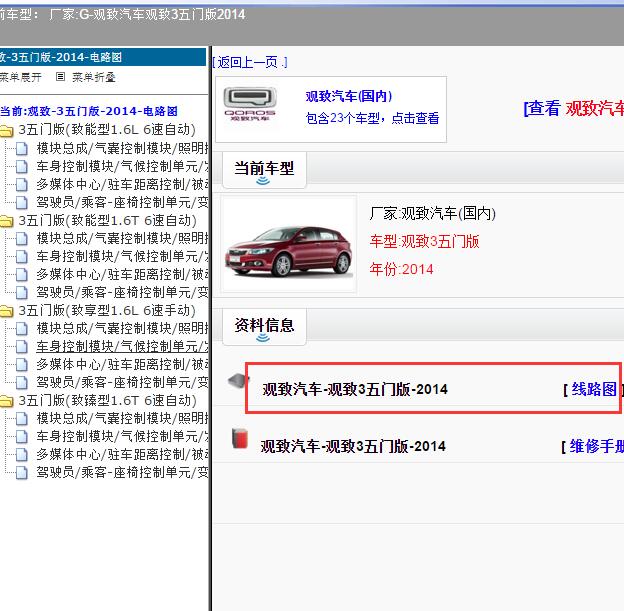Click document icon of 驾驶员/乘客 under 致臻型1.6T
Image resolution: width=624 pixels, height=611 pixels.
click(x=21, y=472)
